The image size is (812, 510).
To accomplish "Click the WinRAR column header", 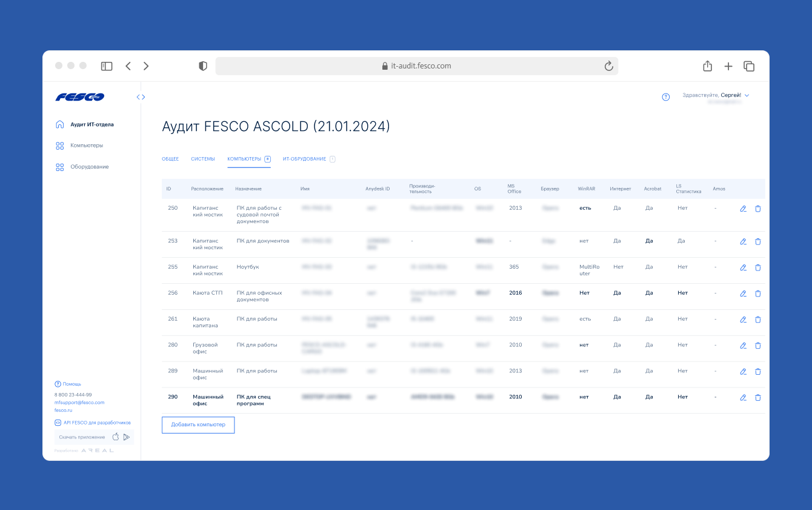I will pos(587,189).
